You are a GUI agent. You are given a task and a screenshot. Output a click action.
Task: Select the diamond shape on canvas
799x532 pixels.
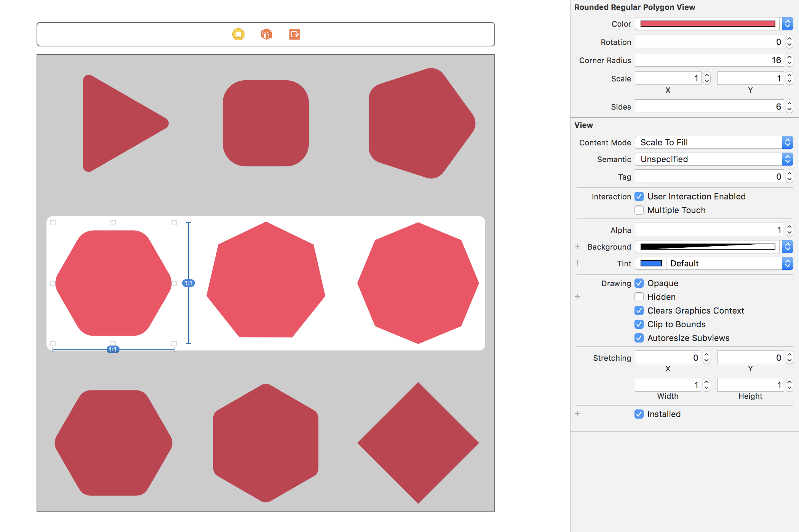[418, 443]
